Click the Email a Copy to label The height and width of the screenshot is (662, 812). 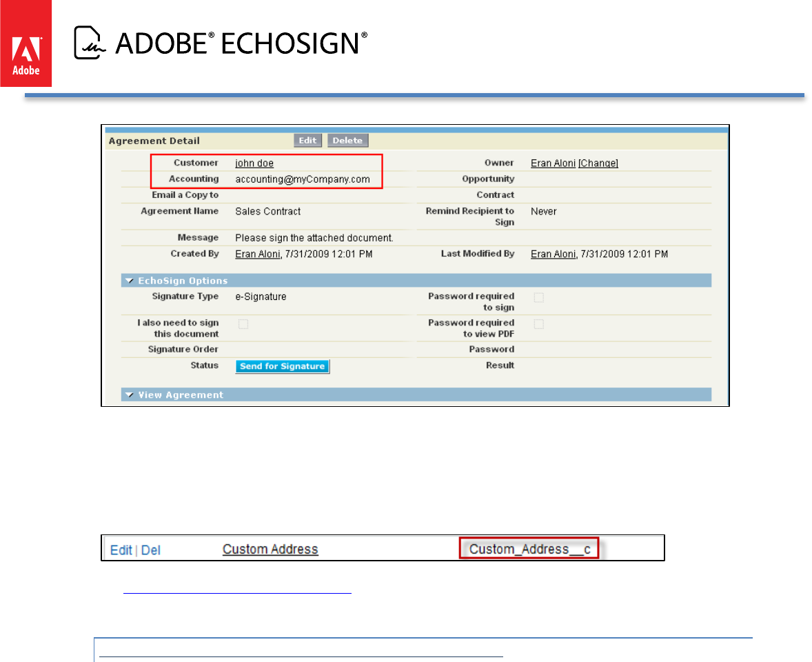coord(185,194)
